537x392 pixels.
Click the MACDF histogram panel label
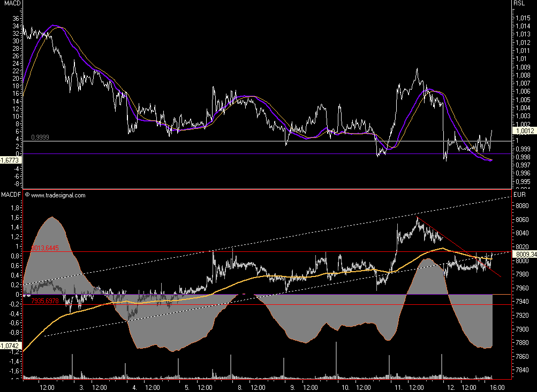coord(11,195)
